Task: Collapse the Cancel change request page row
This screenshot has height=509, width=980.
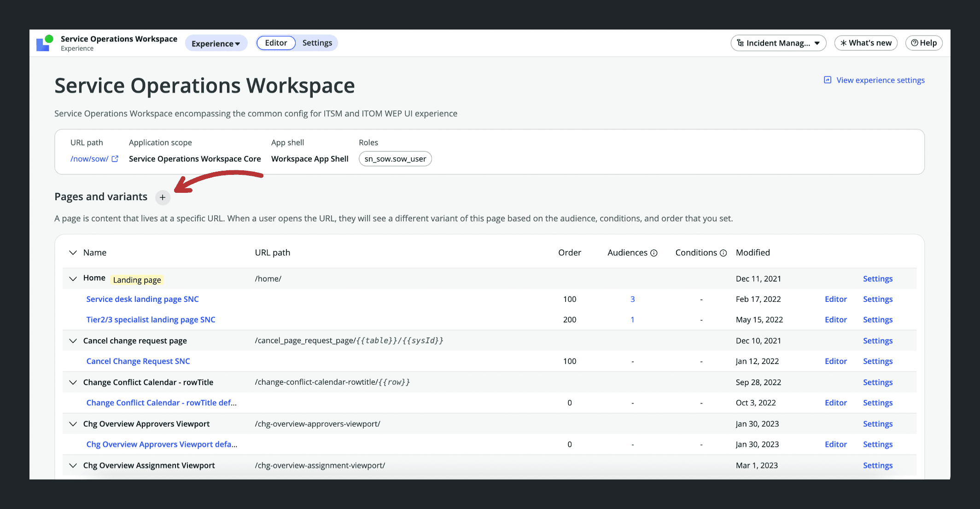Action: pyautogui.click(x=73, y=341)
